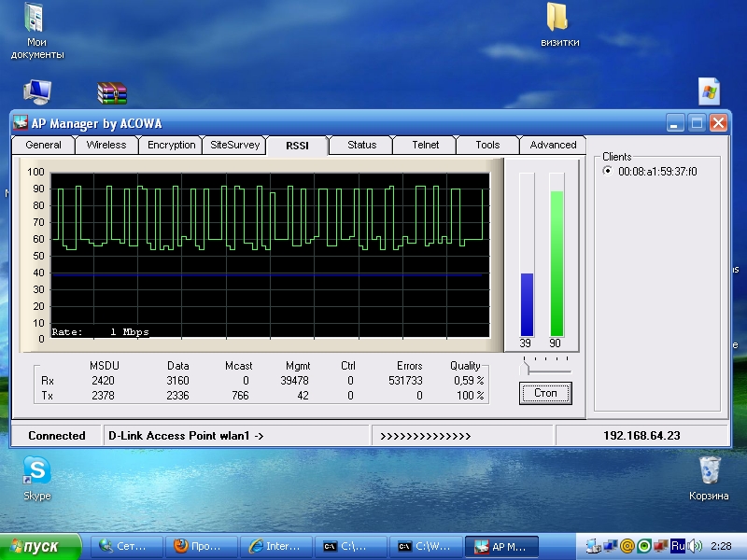Open the Корзина recycle bin icon
This screenshot has height=560, width=747.
click(x=709, y=471)
